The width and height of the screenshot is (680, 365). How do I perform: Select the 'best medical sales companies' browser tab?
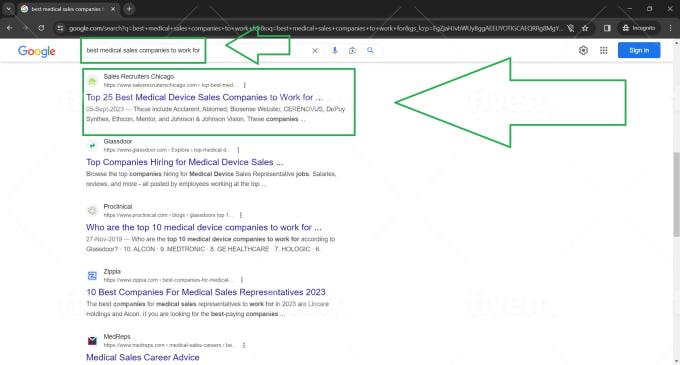(x=69, y=9)
